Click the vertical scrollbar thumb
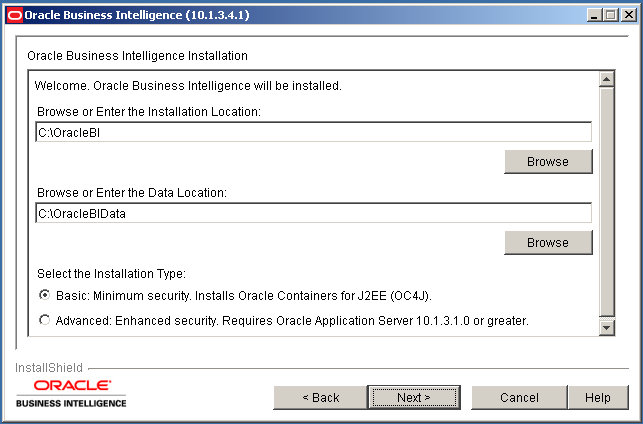Image resolution: width=643 pixels, height=424 pixels. (606, 200)
